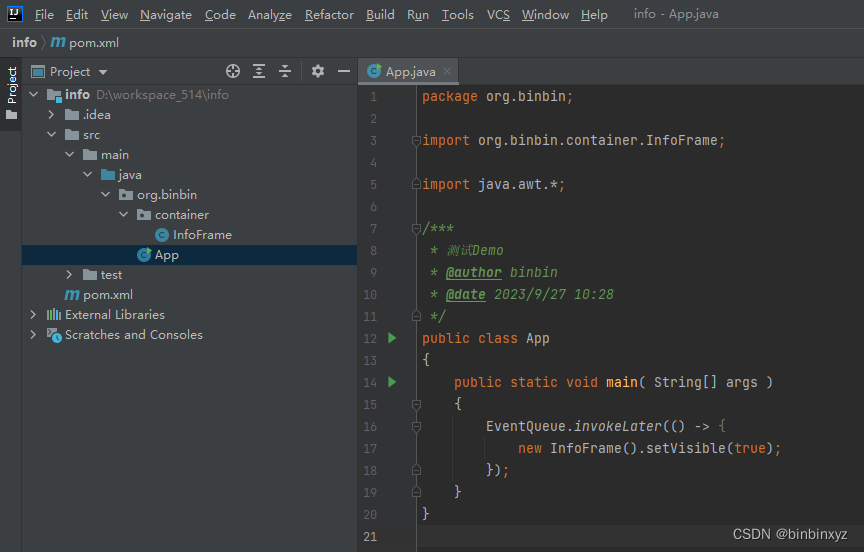This screenshot has width=864, height=552.
Task: Open the Code menu
Action: (220, 15)
